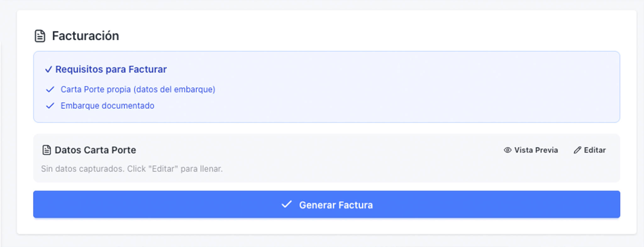The image size is (644, 247).
Task: Click the Datos Carta Porte heading
Action: point(95,150)
